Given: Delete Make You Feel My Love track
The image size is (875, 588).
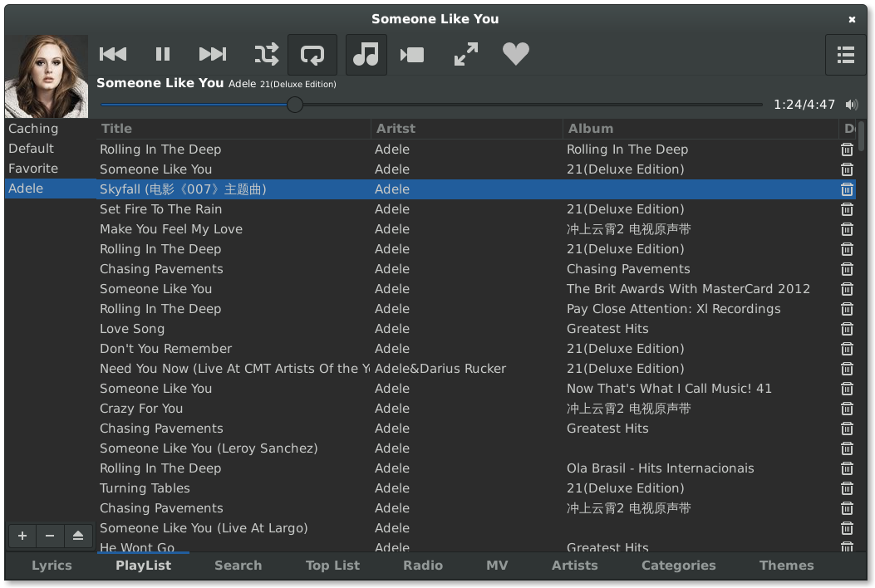Looking at the screenshot, I should pos(847,229).
